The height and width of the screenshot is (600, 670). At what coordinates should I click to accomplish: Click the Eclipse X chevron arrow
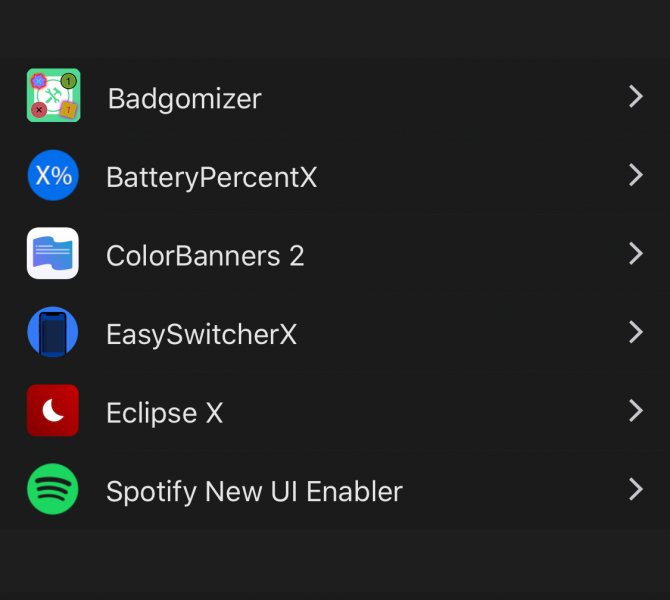pyautogui.click(x=635, y=410)
